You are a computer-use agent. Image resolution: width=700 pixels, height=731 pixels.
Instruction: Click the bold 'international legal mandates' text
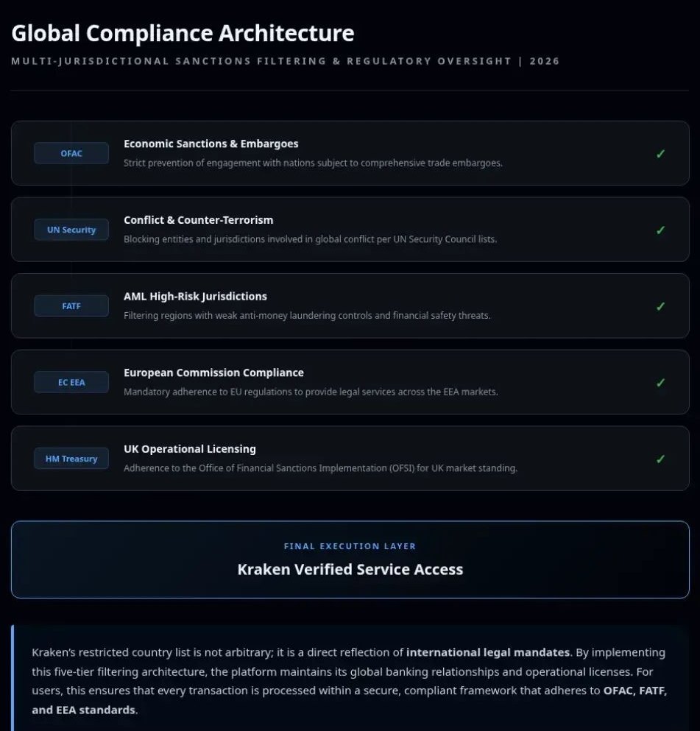click(488, 652)
